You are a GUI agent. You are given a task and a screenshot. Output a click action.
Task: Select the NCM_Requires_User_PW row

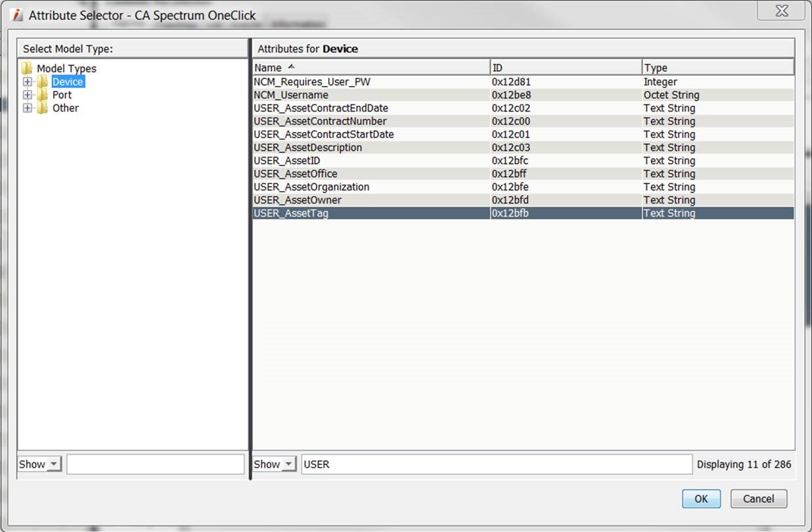click(523, 82)
